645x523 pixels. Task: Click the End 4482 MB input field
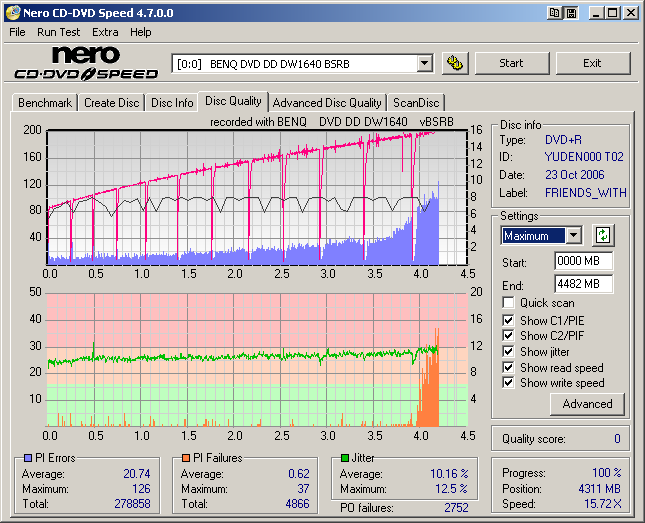[583, 284]
